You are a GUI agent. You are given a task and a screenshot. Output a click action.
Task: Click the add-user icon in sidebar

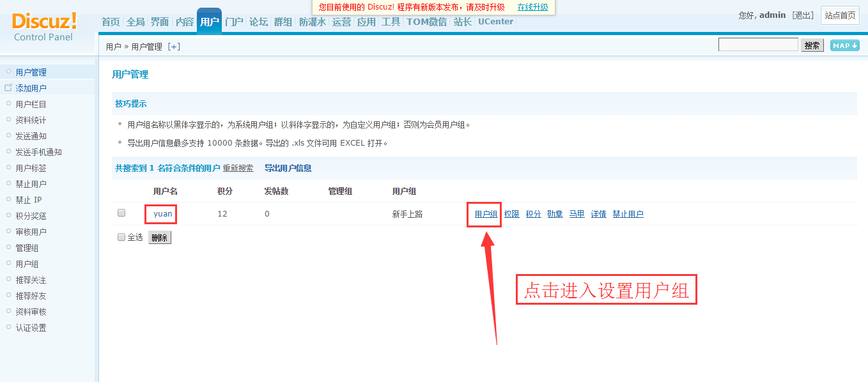[x=8, y=88]
